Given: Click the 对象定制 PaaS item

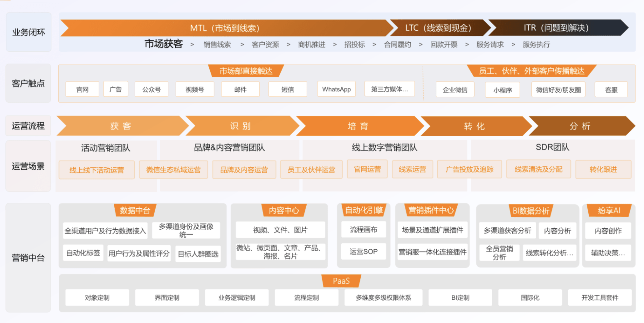Looking at the screenshot, I should tap(97, 297).
